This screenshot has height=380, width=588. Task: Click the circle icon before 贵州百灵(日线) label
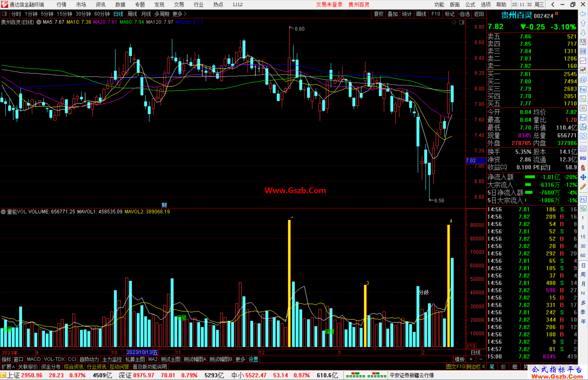click(x=39, y=22)
